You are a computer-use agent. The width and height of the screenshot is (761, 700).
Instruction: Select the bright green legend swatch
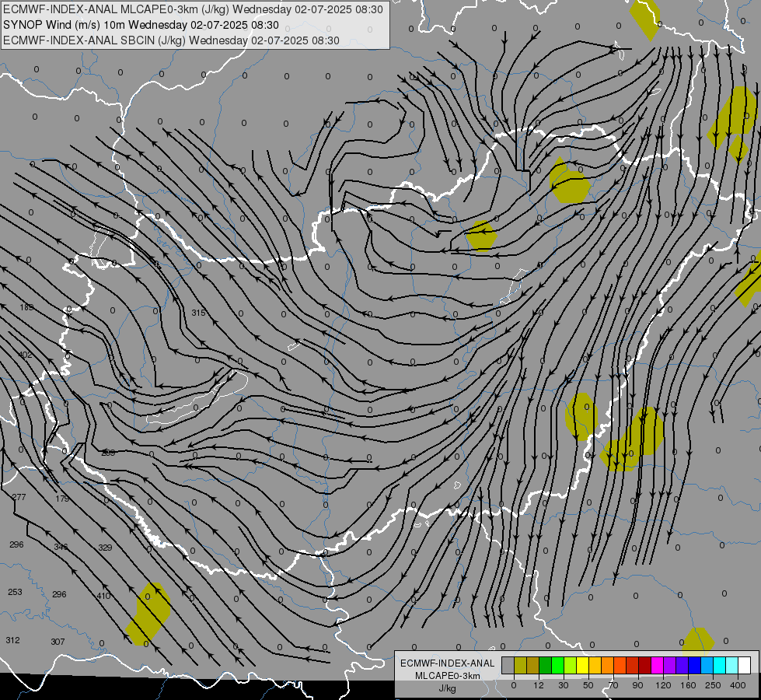(557, 666)
